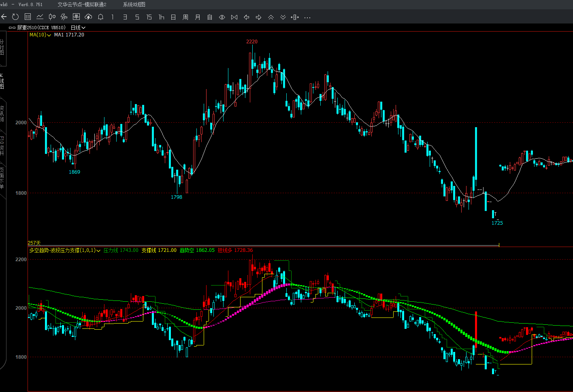Viewport: 573px width, 392px height.
Task: Open the 多空趋势-波段压力支撑 indicator dropdown
Action: click(x=65, y=250)
